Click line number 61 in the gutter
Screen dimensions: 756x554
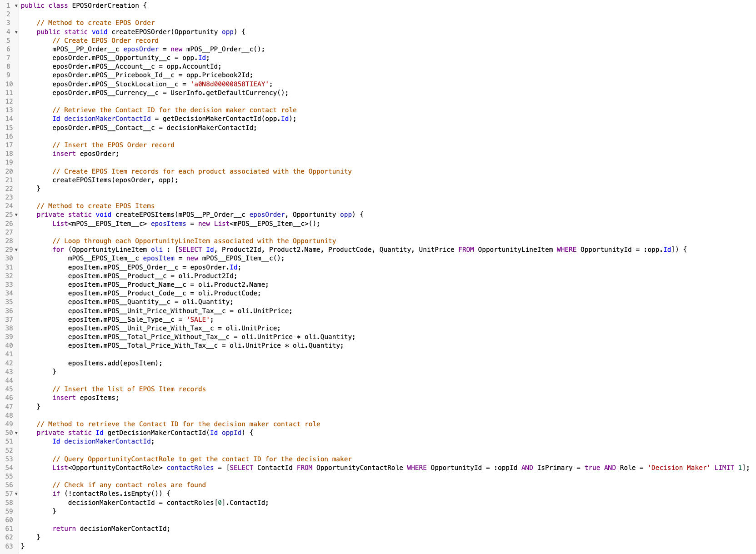9,529
